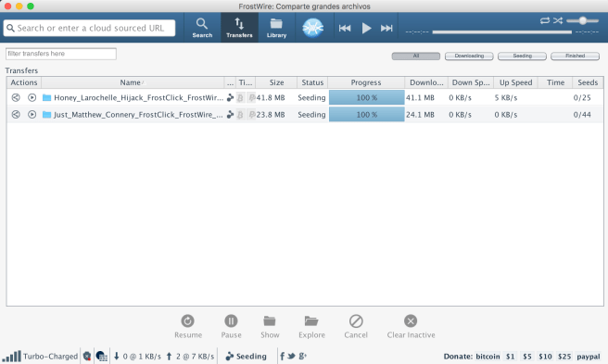The width and height of the screenshot is (608, 364).
Task: Select Honey_Larochelle_Hijack transfer name
Action: (138, 97)
